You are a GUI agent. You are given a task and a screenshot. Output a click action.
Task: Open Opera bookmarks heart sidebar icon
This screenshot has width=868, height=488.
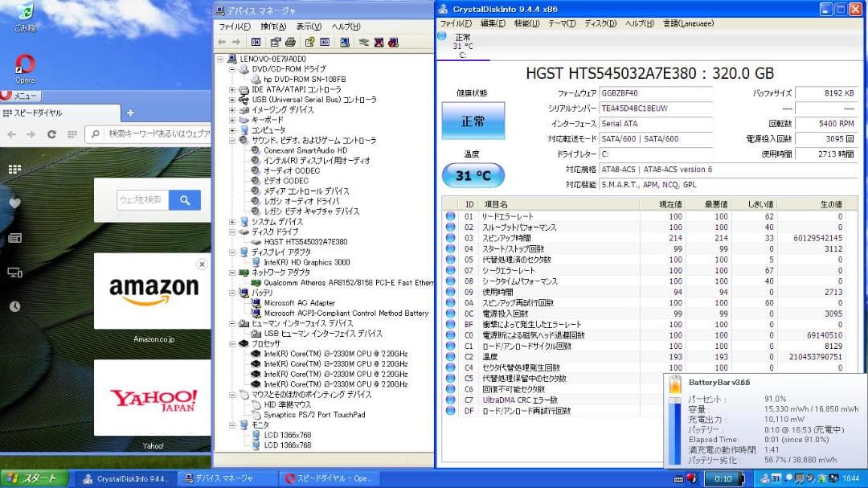(15, 203)
